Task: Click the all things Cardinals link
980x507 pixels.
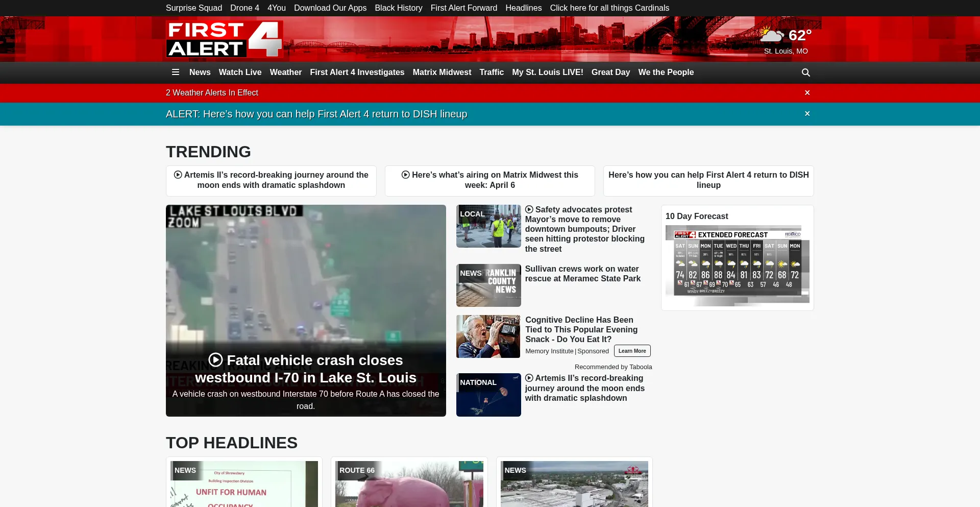Action: tap(609, 8)
